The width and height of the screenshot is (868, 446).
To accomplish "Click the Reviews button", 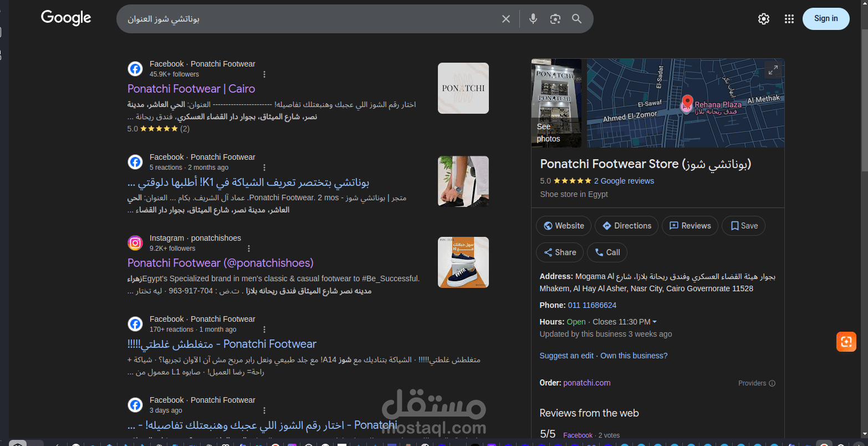I will tap(690, 226).
